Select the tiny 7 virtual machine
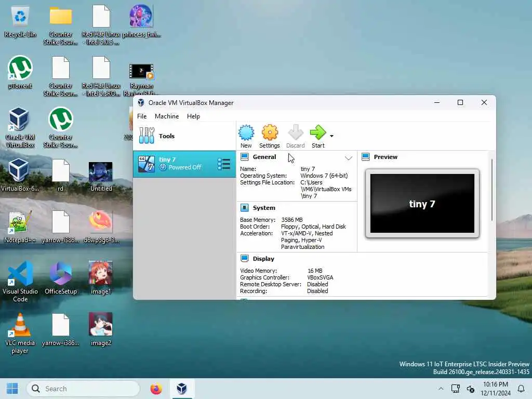The height and width of the screenshot is (399, 532). 184,164
